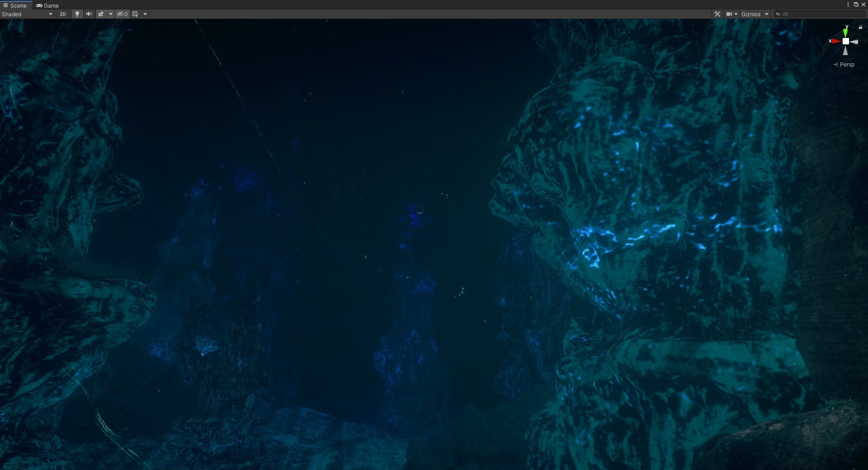The width and height of the screenshot is (868, 470).
Task: Toggle scene lighting lightbulb button
Action: (x=77, y=14)
